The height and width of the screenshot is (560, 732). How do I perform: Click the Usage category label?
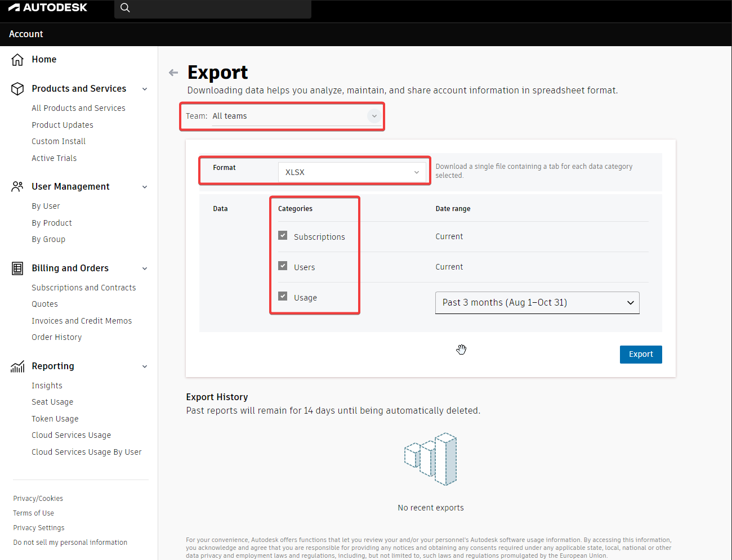[x=305, y=298]
